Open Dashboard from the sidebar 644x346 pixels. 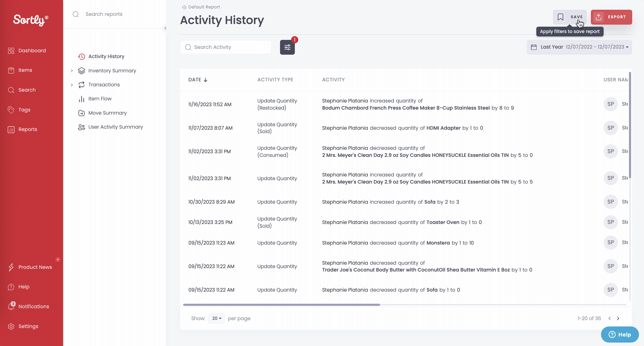pos(32,50)
